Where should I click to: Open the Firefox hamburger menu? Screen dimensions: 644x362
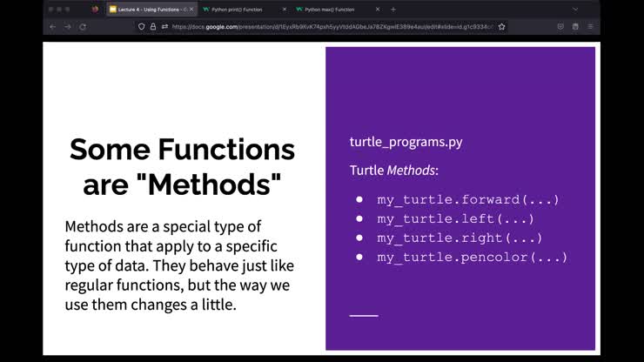click(x=591, y=26)
